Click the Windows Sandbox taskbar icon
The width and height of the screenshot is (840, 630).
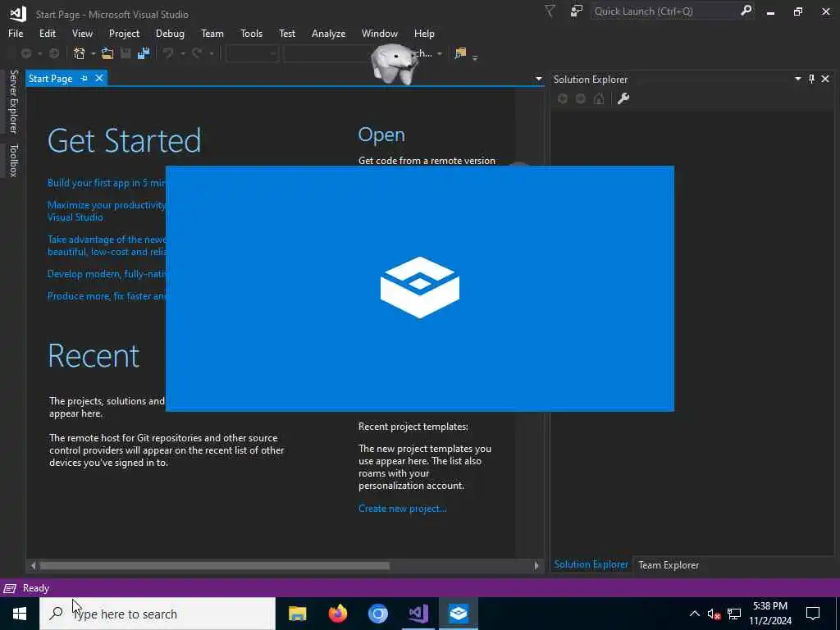click(459, 614)
